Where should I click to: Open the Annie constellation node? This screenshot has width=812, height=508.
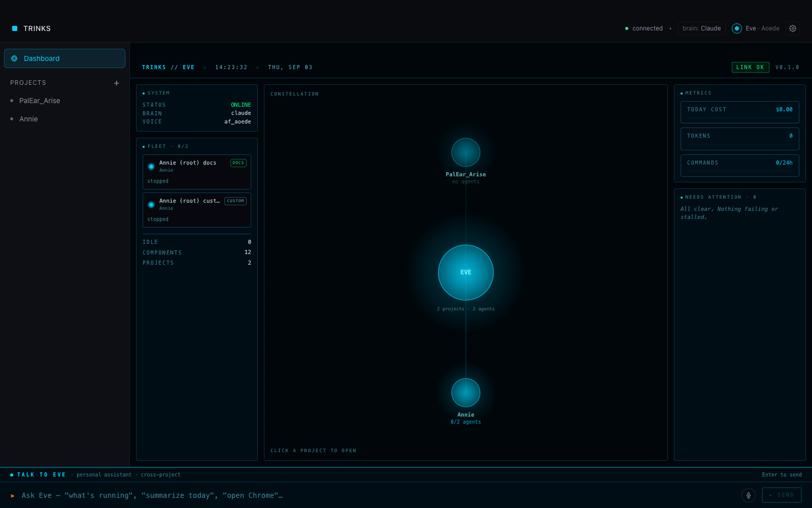tap(466, 393)
